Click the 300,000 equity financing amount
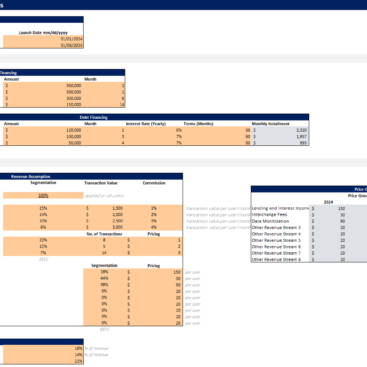 tap(43, 98)
